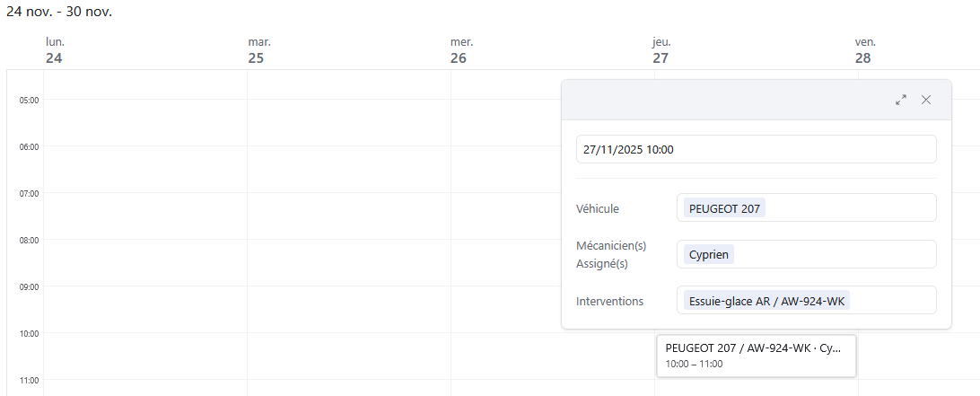Click the Interventions field label
Image resolution: width=980 pixels, height=396 pixels.
point(609,301)
